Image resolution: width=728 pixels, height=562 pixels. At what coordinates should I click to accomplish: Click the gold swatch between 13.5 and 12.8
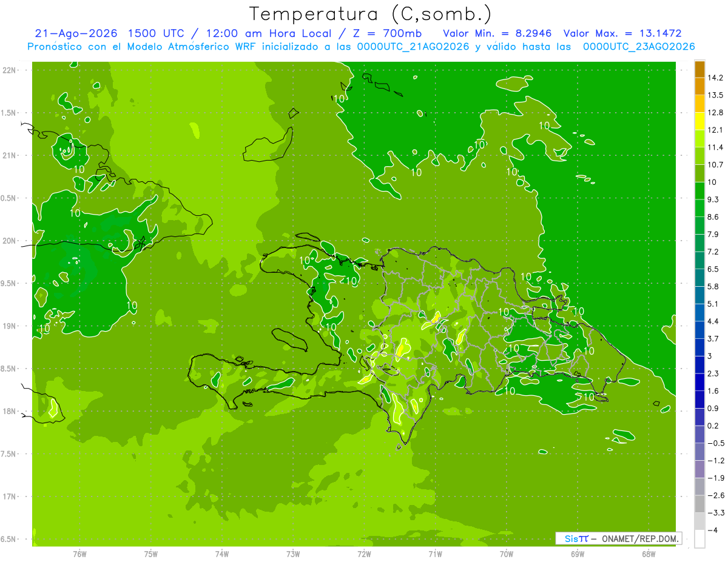699,104
